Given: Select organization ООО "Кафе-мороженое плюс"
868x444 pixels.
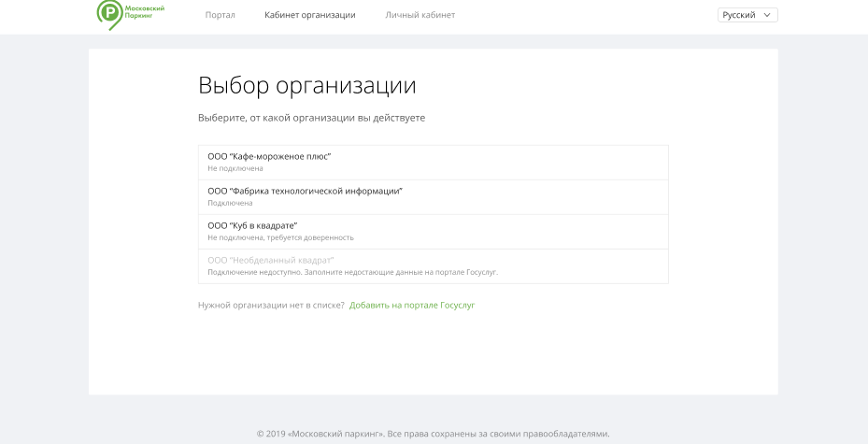Looking at the screenshot, I should pyautogui.click(x=269, y=156).
